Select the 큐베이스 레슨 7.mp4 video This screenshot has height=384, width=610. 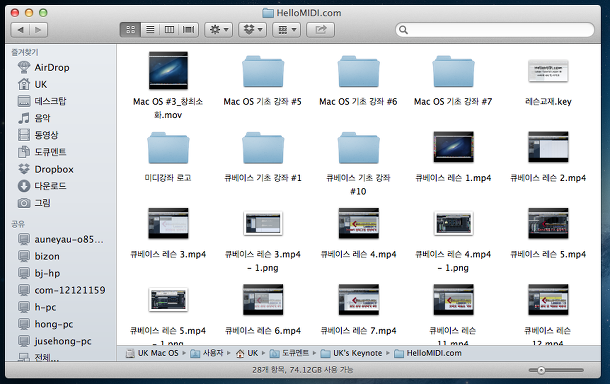(x=358, y=300)
